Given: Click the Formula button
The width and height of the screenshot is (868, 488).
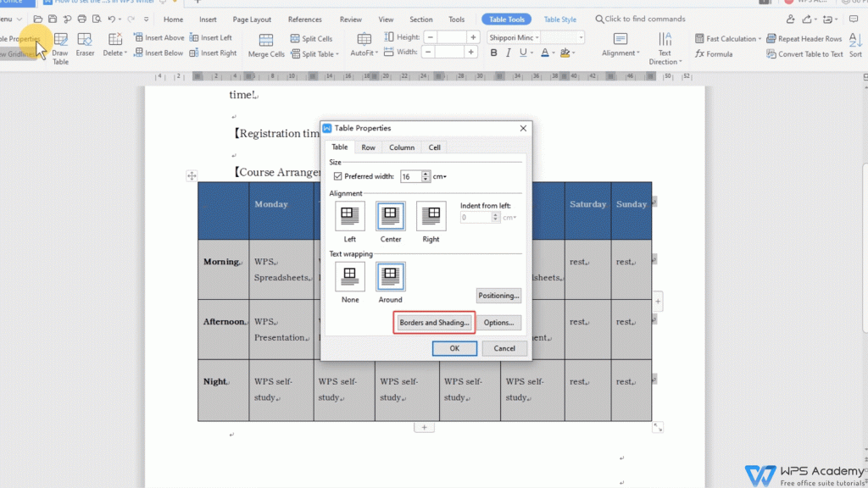Looking at the screenshot, I should (x=714, y=53).
